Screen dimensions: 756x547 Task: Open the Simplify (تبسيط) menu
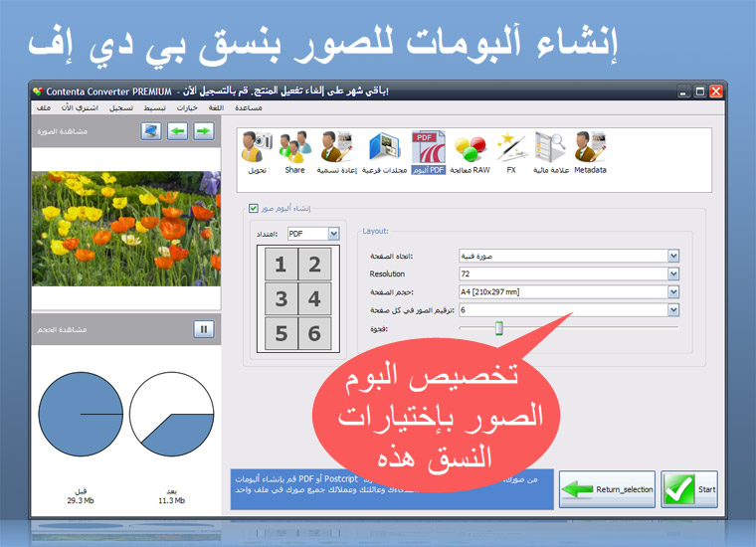155,108
